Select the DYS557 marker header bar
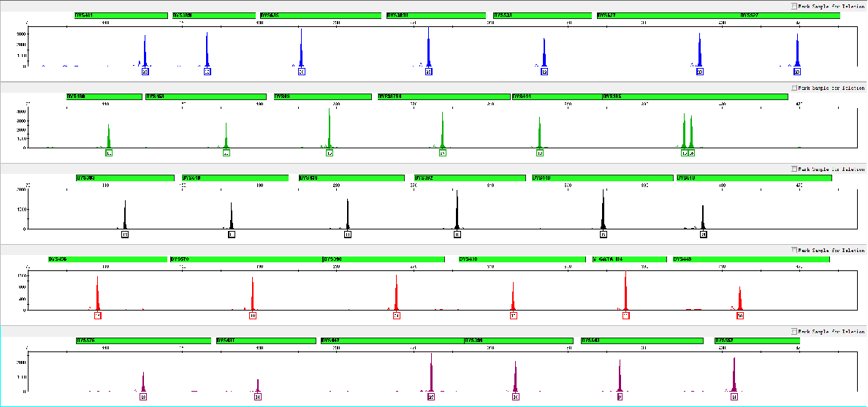 tap(757, 341)
